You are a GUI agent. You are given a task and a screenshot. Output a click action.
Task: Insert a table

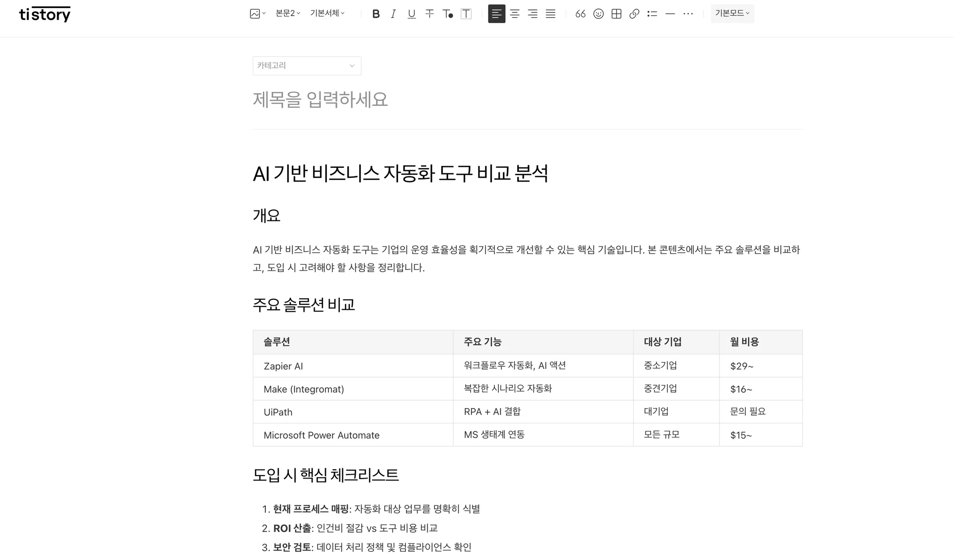616,14
